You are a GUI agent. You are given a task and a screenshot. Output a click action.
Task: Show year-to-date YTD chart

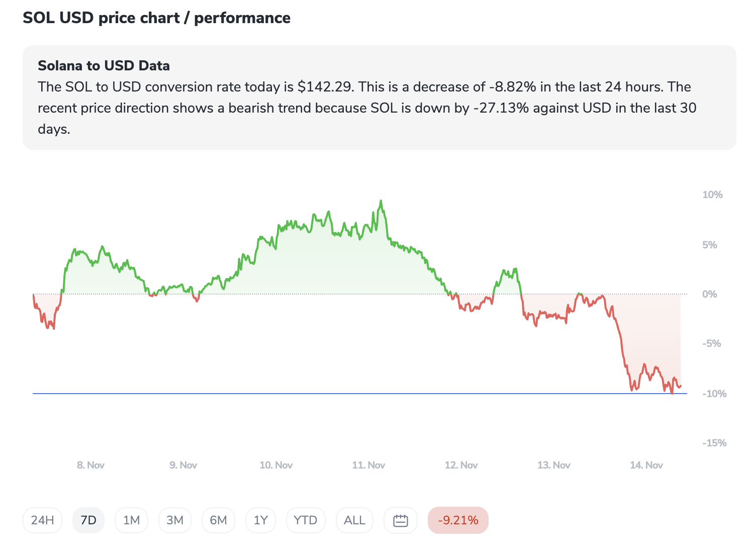[x=305, y=520]
